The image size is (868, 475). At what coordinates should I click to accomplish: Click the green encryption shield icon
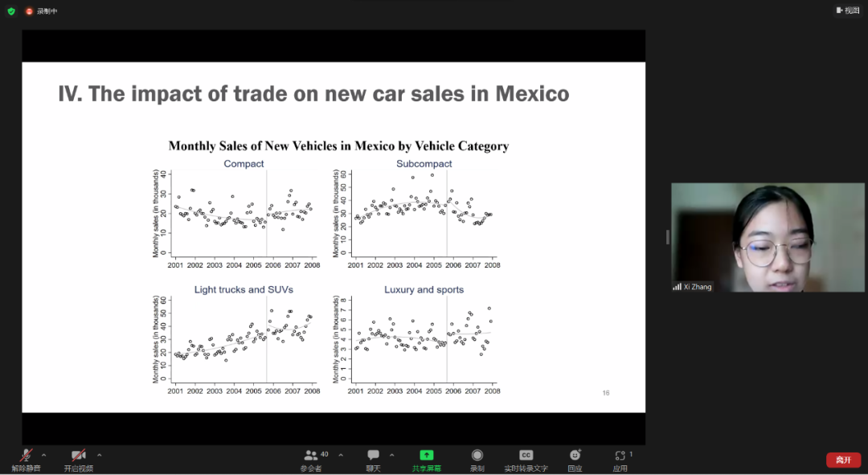[x=11, y=11]
